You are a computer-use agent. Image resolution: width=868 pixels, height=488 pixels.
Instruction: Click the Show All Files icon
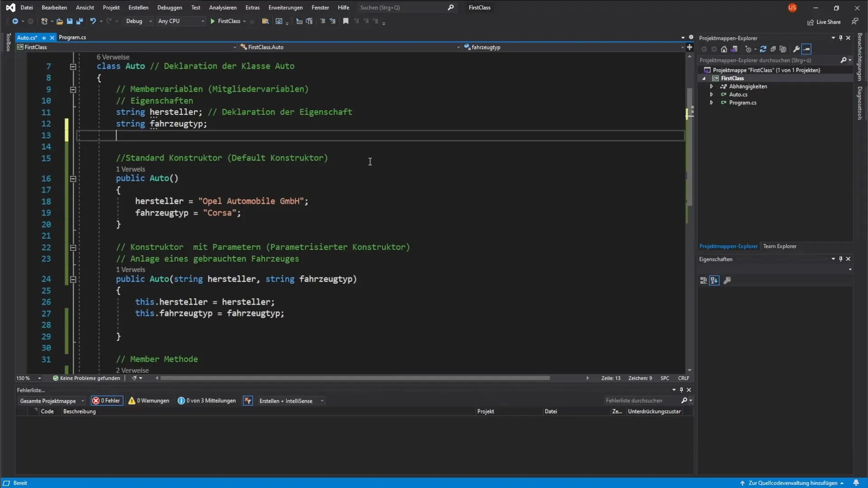tap(783, 49)
